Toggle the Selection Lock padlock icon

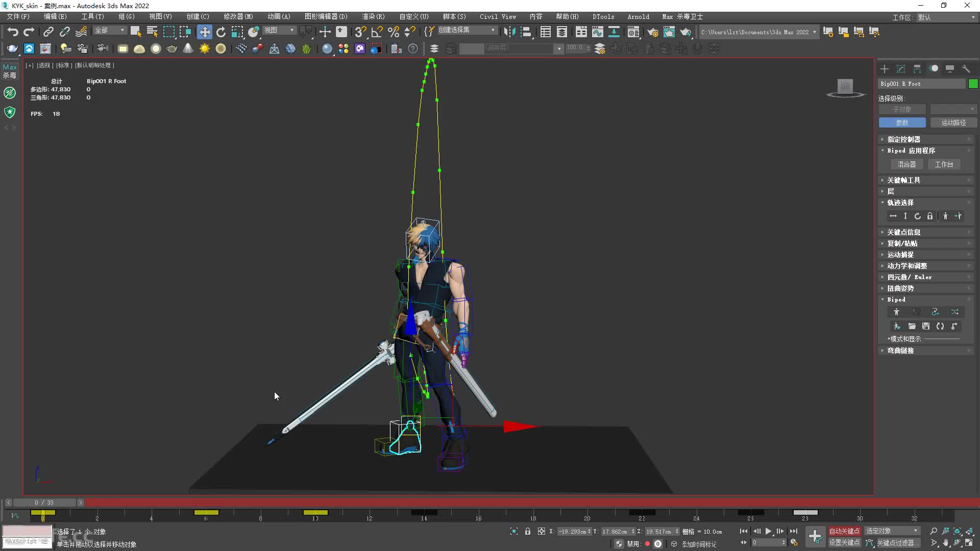coord(528,531)
